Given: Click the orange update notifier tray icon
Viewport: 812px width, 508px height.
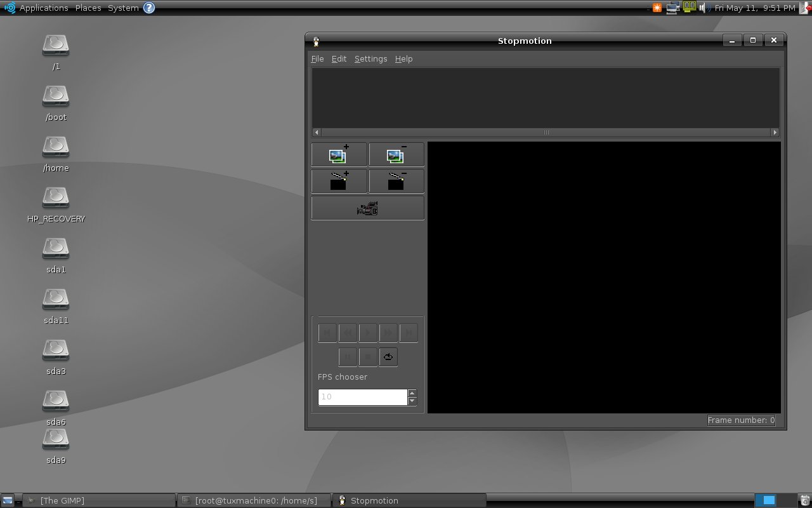Looking at the screenshot, I should [657, 8].
